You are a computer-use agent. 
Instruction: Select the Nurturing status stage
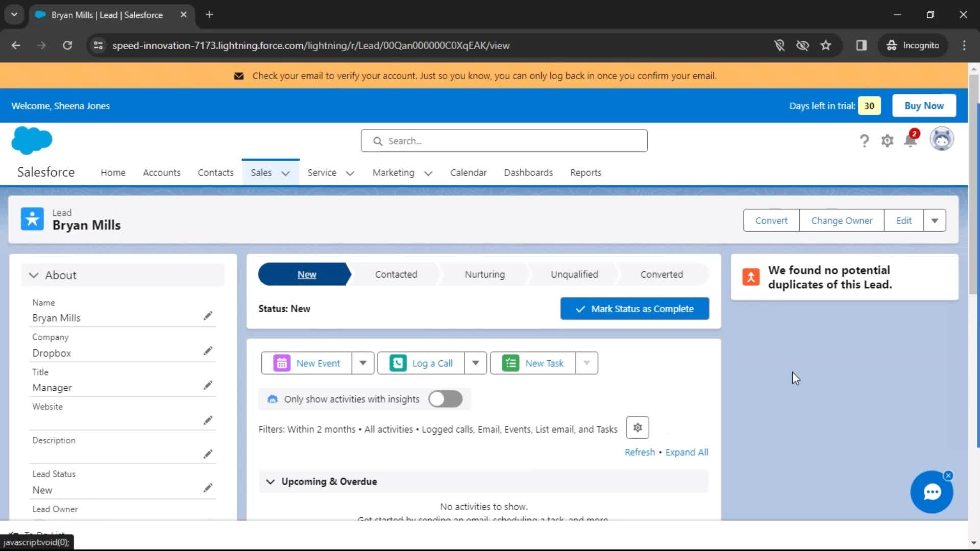point(484,274)
